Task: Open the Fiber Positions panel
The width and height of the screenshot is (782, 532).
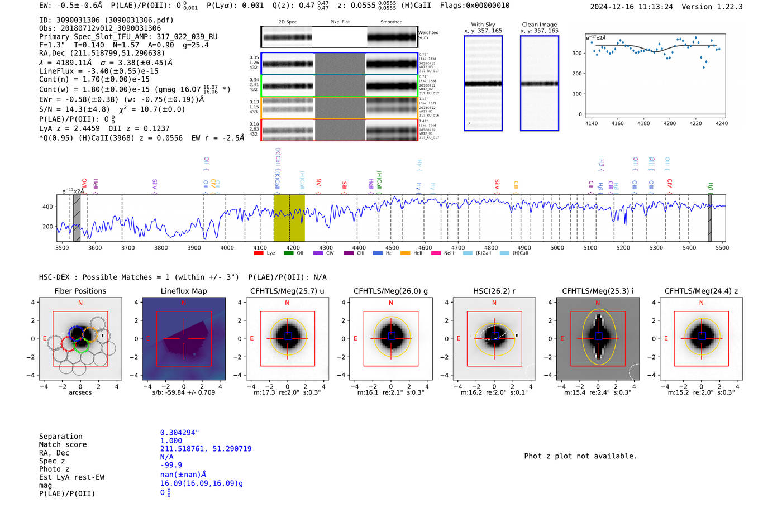Action: 80,339
